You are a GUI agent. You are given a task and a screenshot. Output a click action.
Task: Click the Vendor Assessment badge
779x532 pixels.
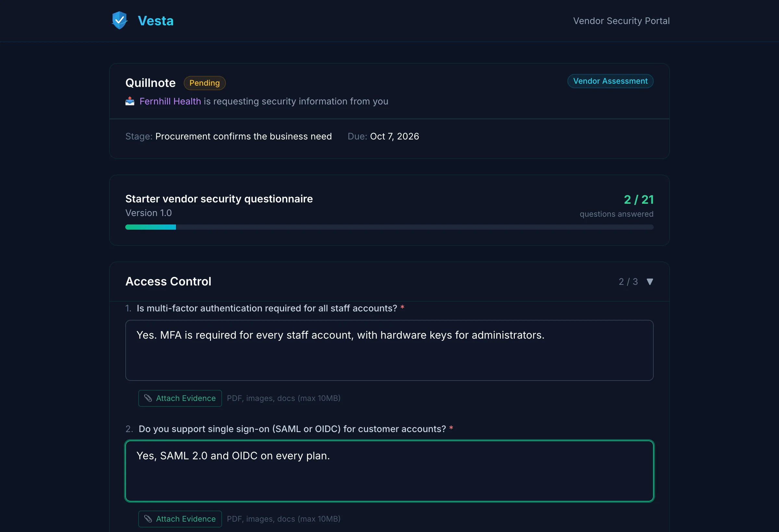click(x=610, y=81)
